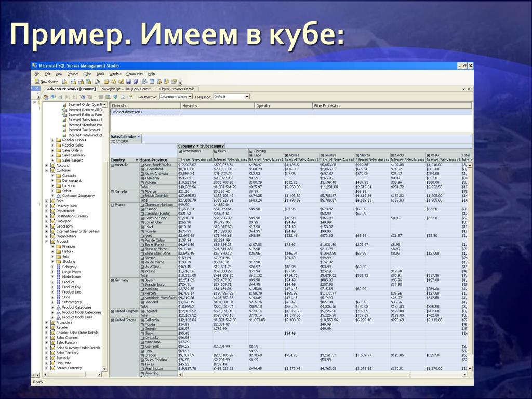Screen dimensions: 532x399
Task: Click the Database Engine Query icon right of New Query
Action: coord(64,82)
